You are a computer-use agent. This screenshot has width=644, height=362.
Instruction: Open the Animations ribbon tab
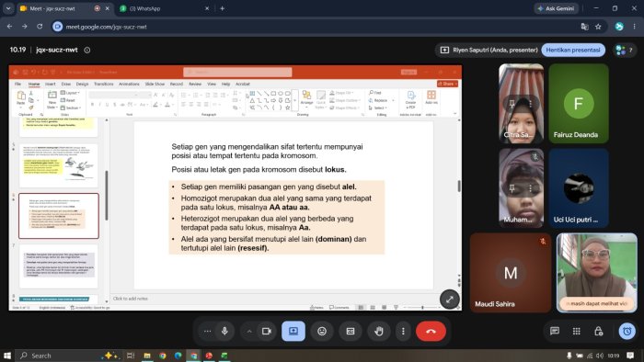[129, 84]
